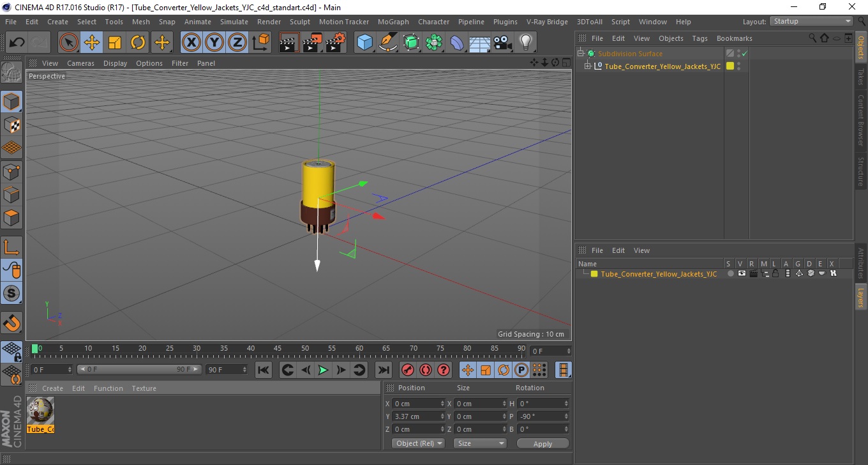This screenshot has height=465, width=868.
Task: Switch to Polygons mode
Action: 11,217
